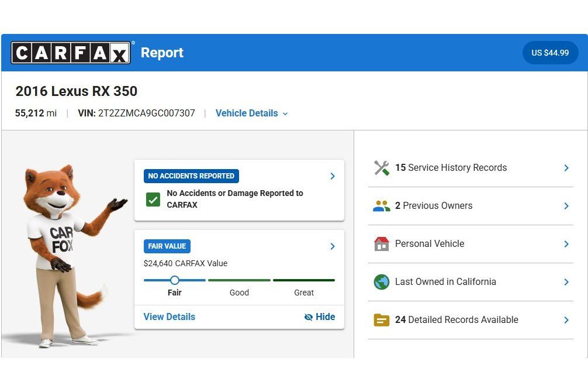Click the FAIR VALUE badge

click(x=167, y=246)
